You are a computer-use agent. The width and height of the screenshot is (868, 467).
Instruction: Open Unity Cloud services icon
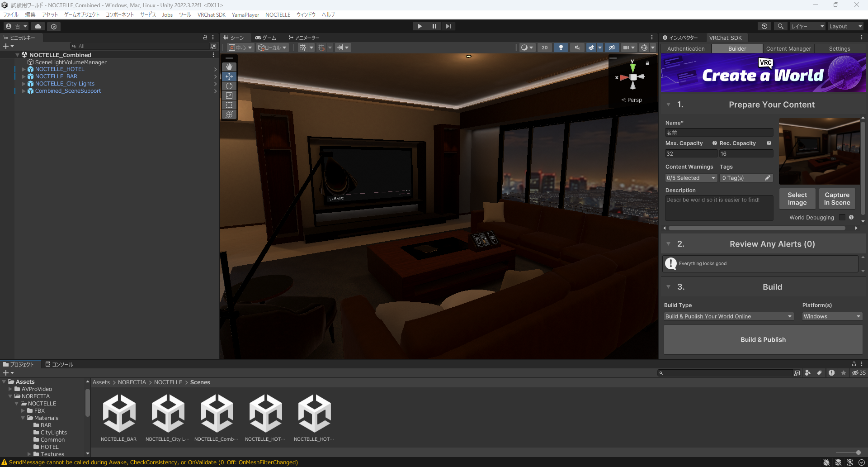(x=38, y=26)
